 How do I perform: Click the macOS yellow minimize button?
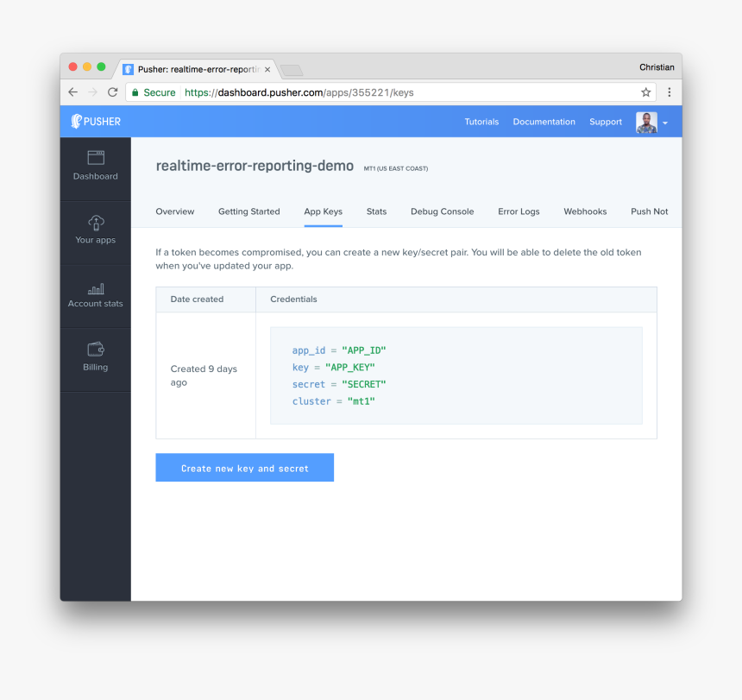pos(87,66)
